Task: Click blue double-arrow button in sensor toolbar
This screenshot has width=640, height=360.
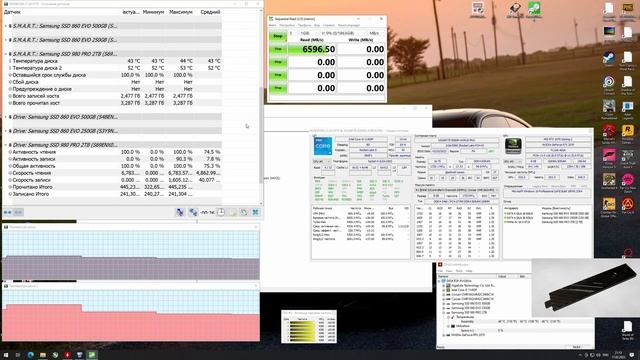Action: coord(8,212)
